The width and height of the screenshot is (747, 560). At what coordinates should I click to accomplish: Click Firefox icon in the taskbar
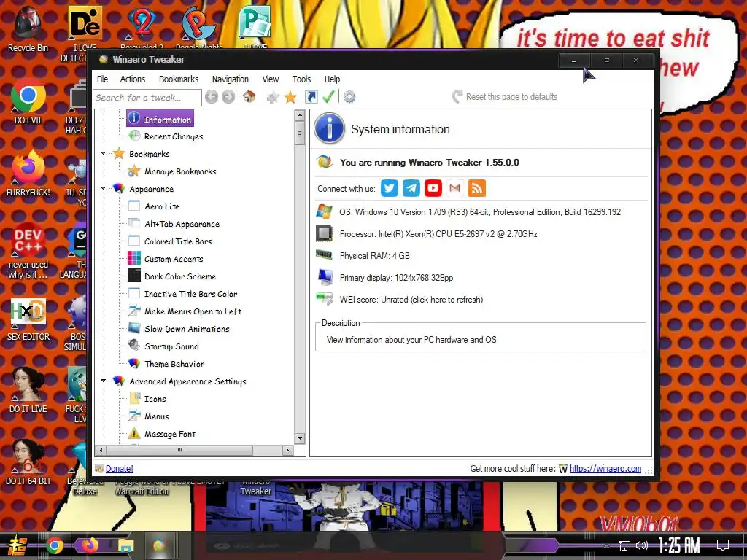coord(90,545)
